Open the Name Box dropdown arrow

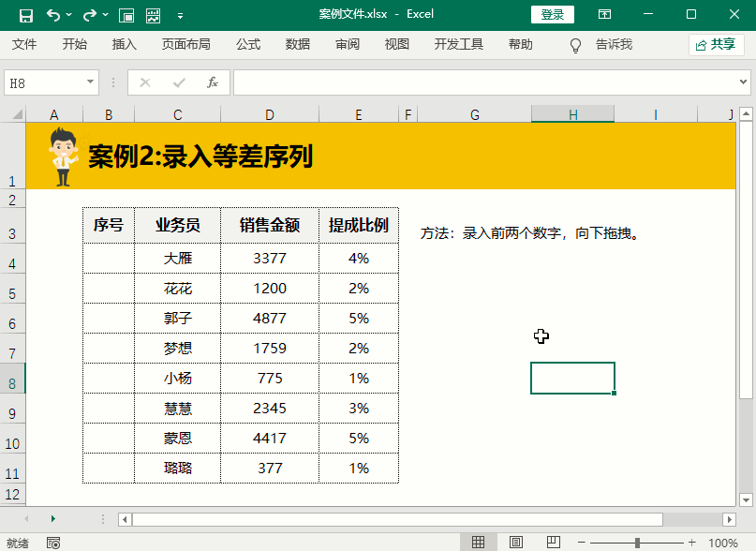click(x=91, y=82)
